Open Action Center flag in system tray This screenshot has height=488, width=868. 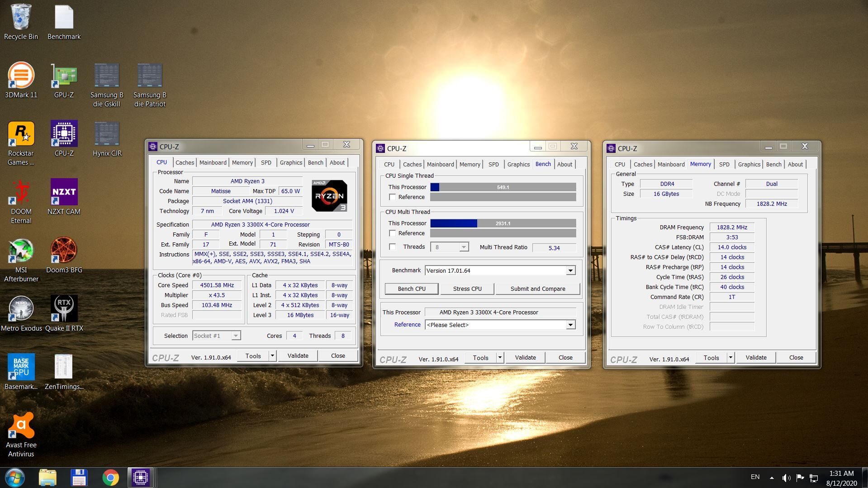tap(800, 478)
